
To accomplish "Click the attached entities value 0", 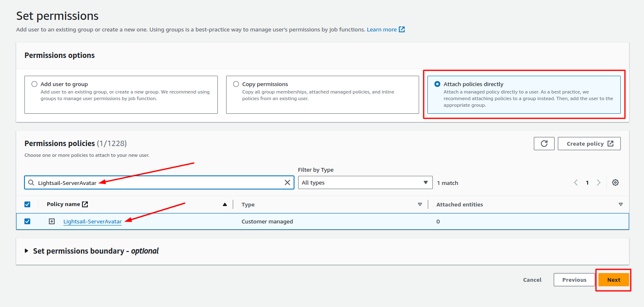I will pyautogui.click(x=438, y=221).
